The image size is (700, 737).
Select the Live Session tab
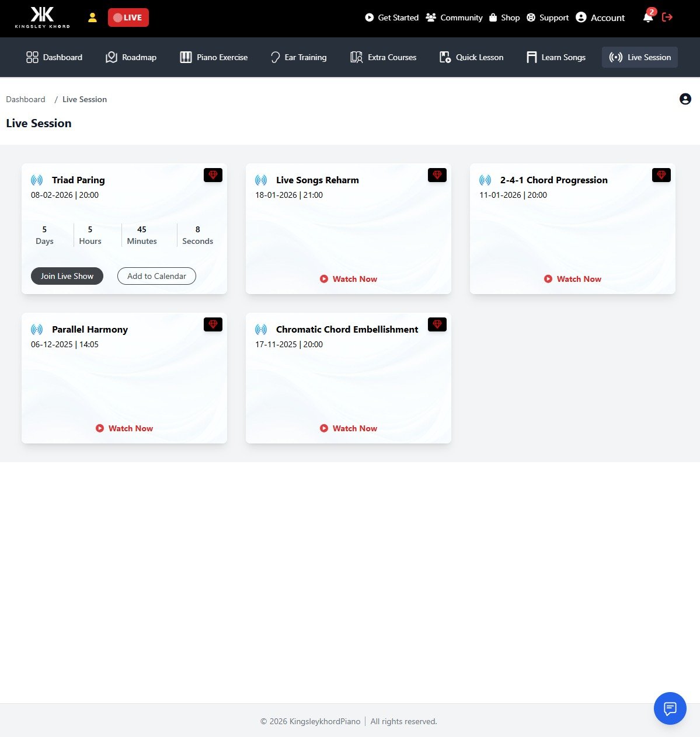tap(639, 57)
